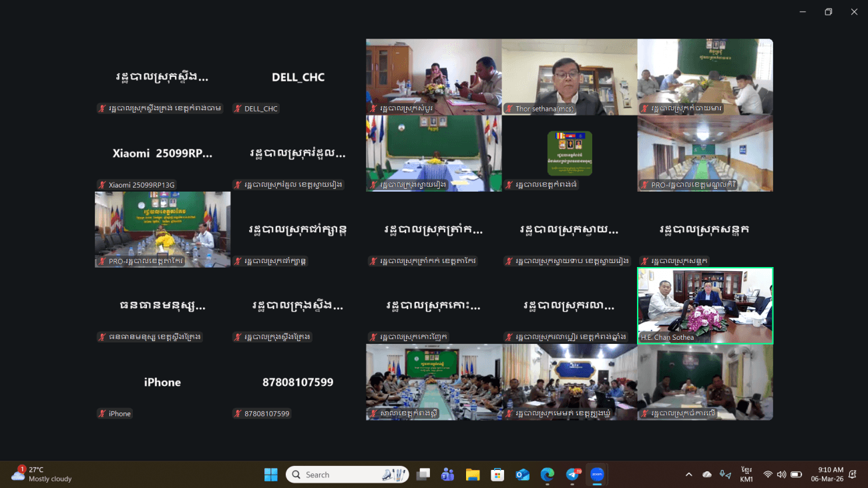Open the Windows Start menu
This screenshot has height=488, width=868.
(x=271, y=475)
